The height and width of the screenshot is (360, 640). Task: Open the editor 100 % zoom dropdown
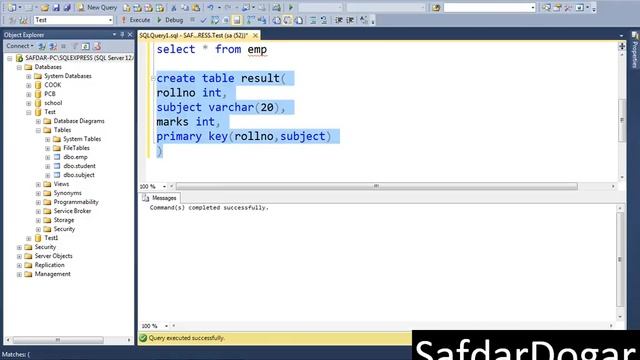pos(164,187)
